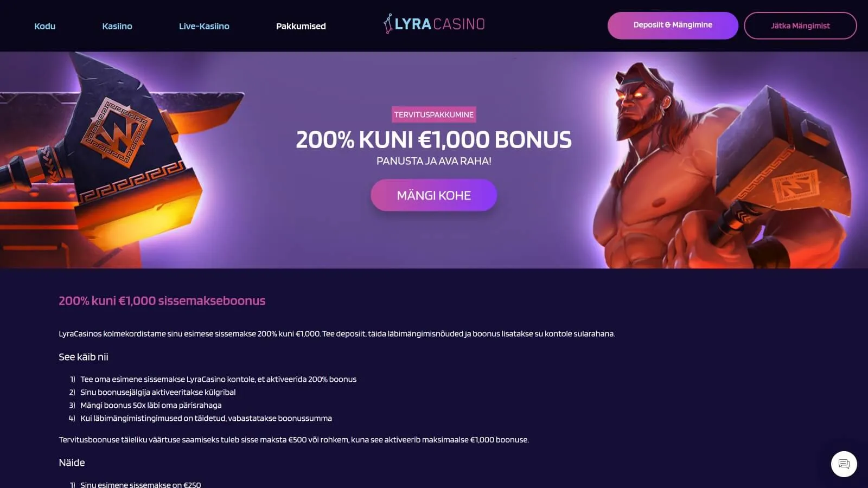This screenshot has width=868, height=488.
Task: Go to the Kodu page
Action: click(x=44, y=26)
